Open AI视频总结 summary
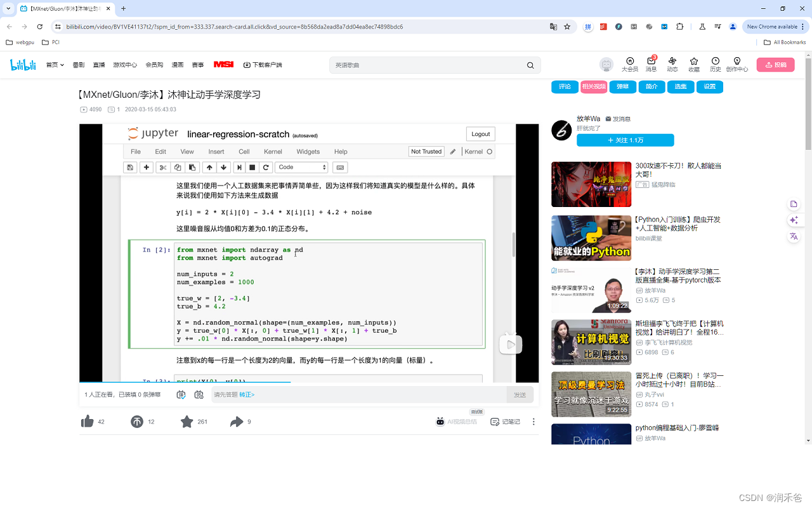This screenshot has width=812, height=508. pos(456,422)
